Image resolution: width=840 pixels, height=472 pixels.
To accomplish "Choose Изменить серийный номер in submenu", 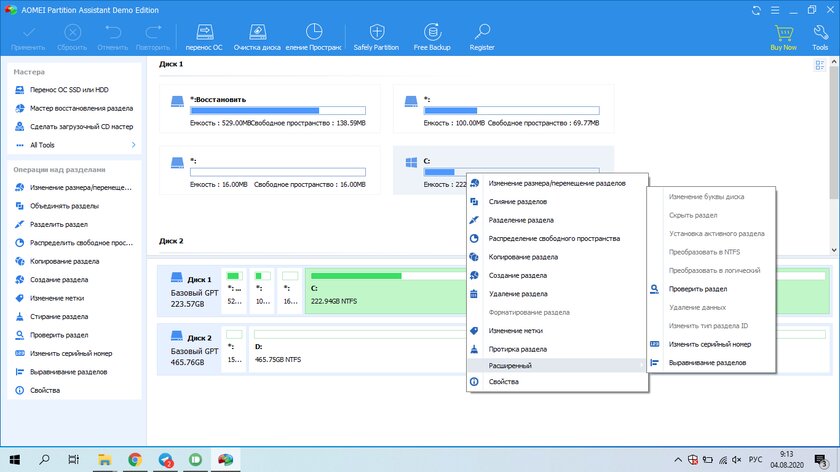I will [711, 344].
